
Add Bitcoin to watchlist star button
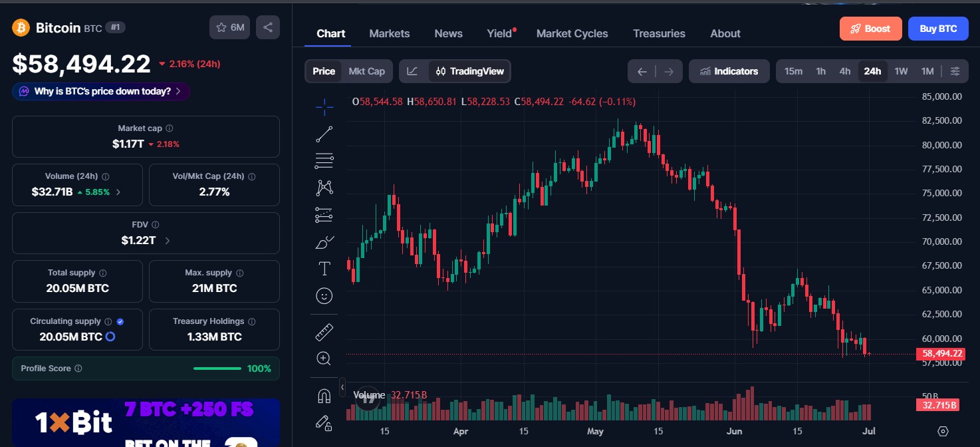click(229, 27)
